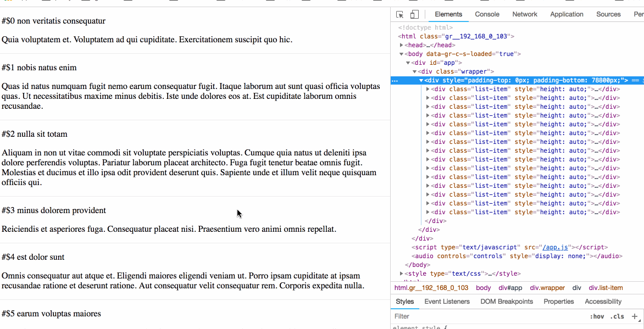This screenshot has width=644, height=329.
Task: Toggle the .cls element classes button
Action: (618, 316)
